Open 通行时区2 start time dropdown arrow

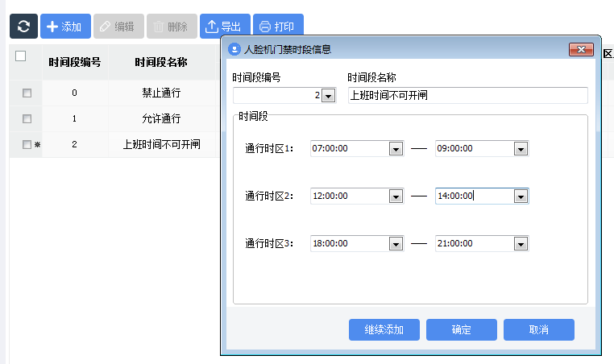396,196
